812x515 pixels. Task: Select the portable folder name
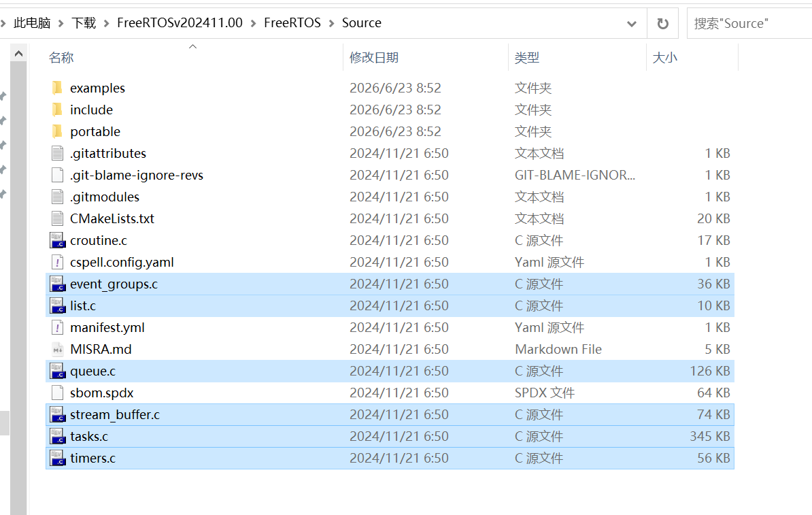[95, 131]
